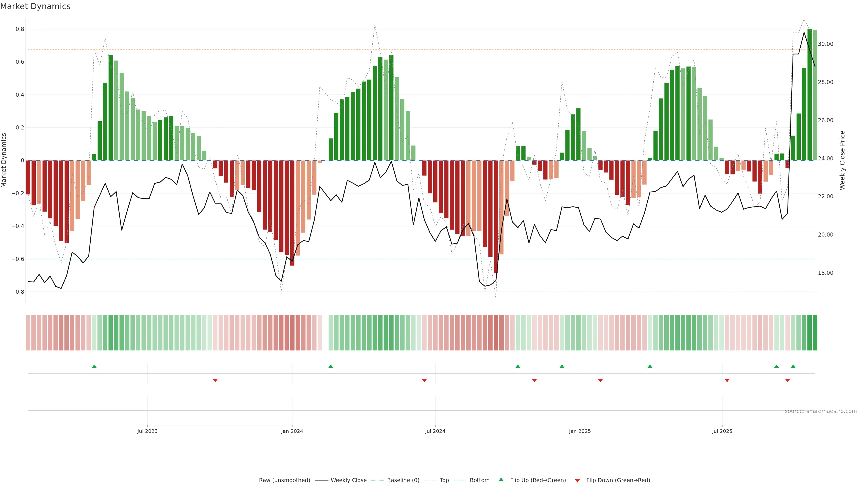Click the red Flip Down triangle in the legend

pyautogui.click(x=577, y=481)
